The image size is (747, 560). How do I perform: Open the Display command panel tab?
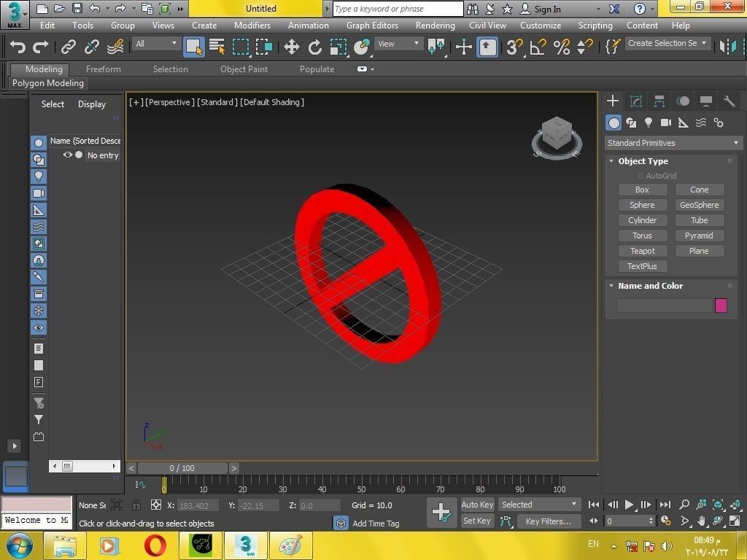706,101
